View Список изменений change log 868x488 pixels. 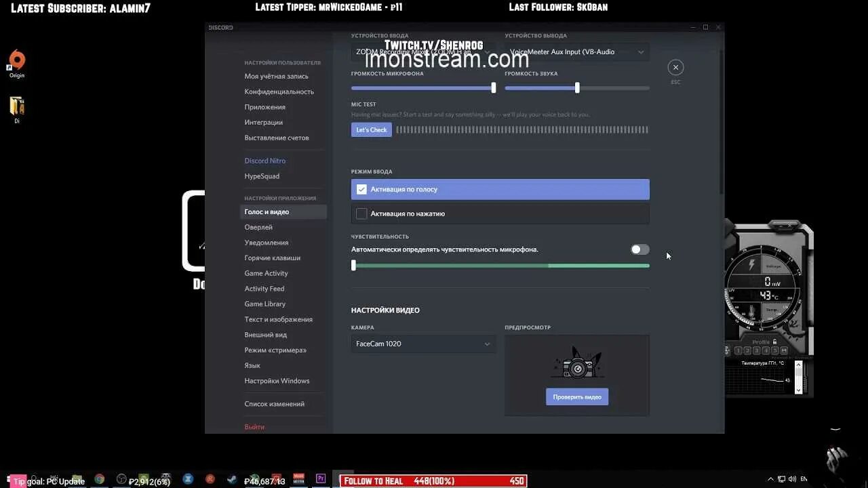tap(275, 404)
